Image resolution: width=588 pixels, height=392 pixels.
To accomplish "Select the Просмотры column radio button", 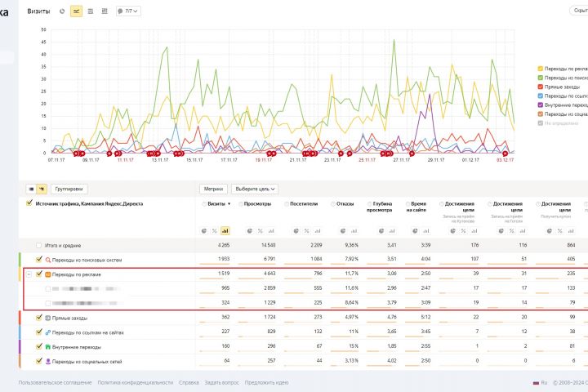I will pos(241,204).
